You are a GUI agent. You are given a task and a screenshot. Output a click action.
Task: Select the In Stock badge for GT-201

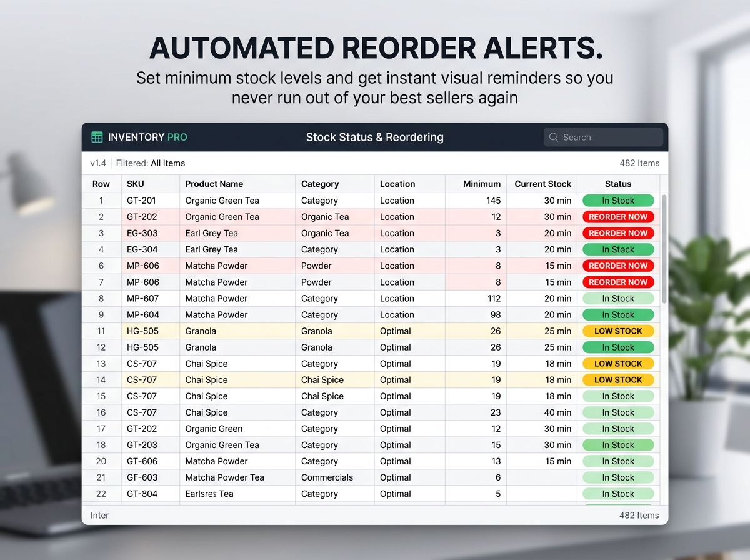pos(618,201)
